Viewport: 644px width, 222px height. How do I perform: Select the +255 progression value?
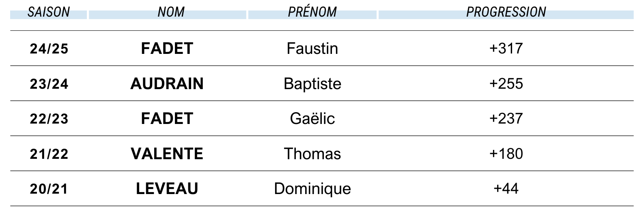(x=506, y=83)
